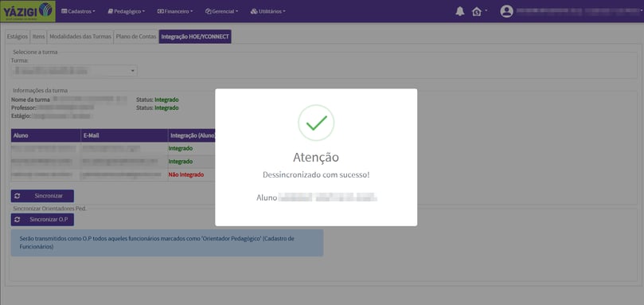Open the notifications bell
This screenshot has height=305, width=644.
pyautogui.click(x=460, y=11)
